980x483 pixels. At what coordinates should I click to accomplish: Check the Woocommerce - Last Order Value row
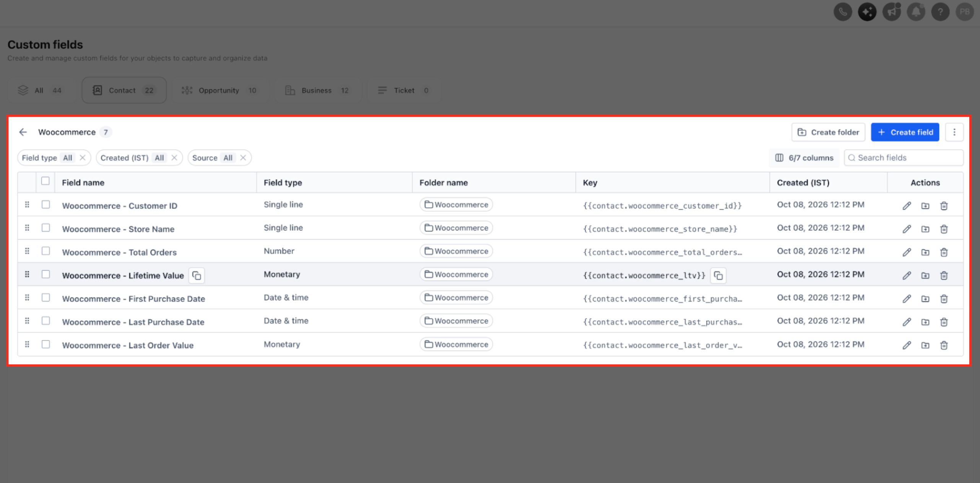click(x=46, y=344)
